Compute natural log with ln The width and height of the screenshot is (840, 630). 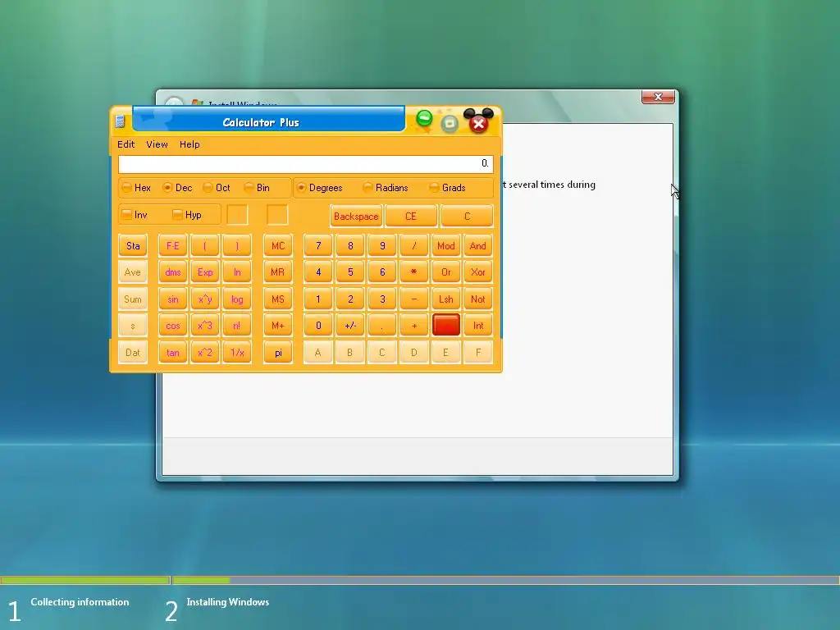[237, 272]
